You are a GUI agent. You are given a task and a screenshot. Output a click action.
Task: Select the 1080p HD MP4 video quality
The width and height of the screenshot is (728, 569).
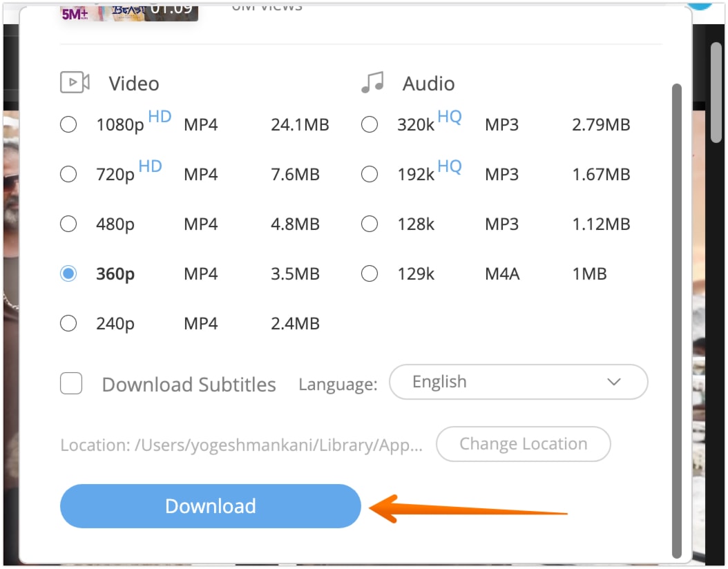(68, 124)
